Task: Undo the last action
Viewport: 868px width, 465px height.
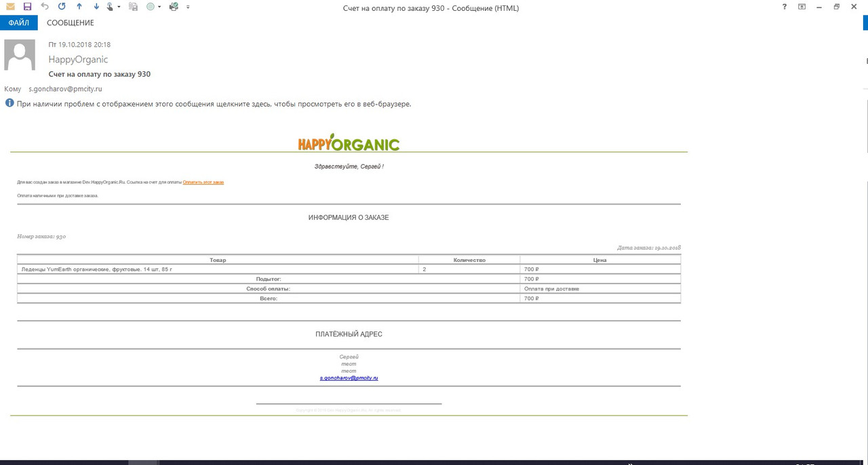Action: (x=45, y=7)
